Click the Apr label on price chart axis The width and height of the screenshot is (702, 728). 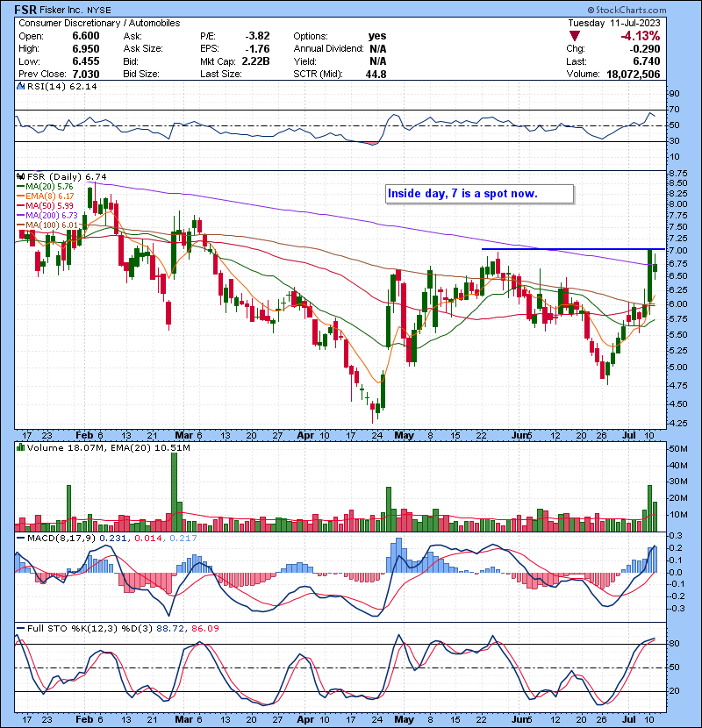[305, 435]
